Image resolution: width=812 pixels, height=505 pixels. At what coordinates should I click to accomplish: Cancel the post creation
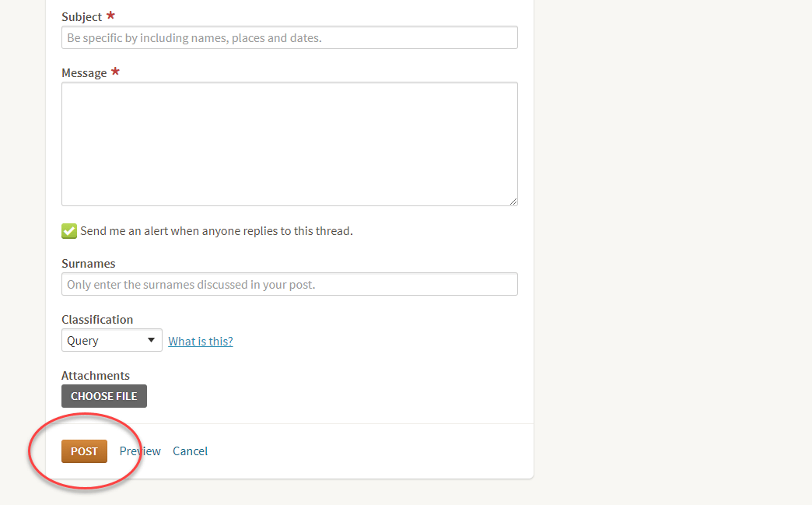coord(190,451)
